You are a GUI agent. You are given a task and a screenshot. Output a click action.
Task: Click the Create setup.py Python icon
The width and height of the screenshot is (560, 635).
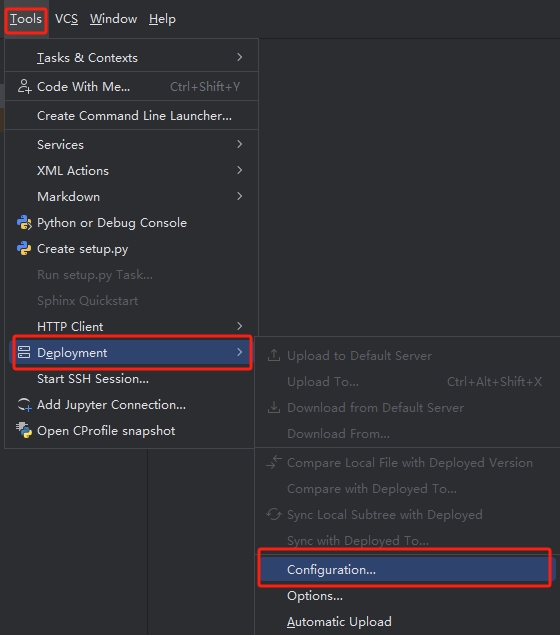pos(24,249)
